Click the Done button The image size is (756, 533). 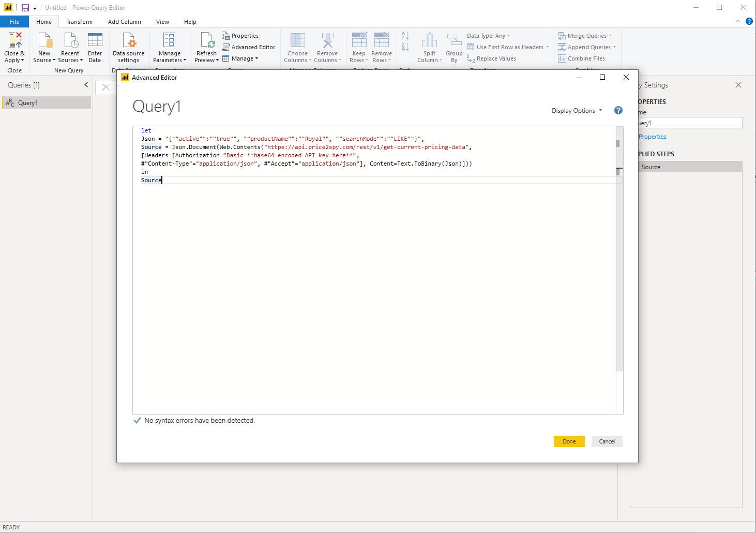coord(569,441)
